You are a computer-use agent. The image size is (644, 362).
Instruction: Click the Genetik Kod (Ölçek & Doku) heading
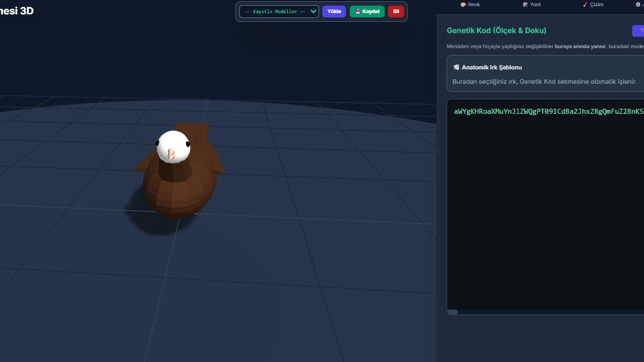click(497, 31)
